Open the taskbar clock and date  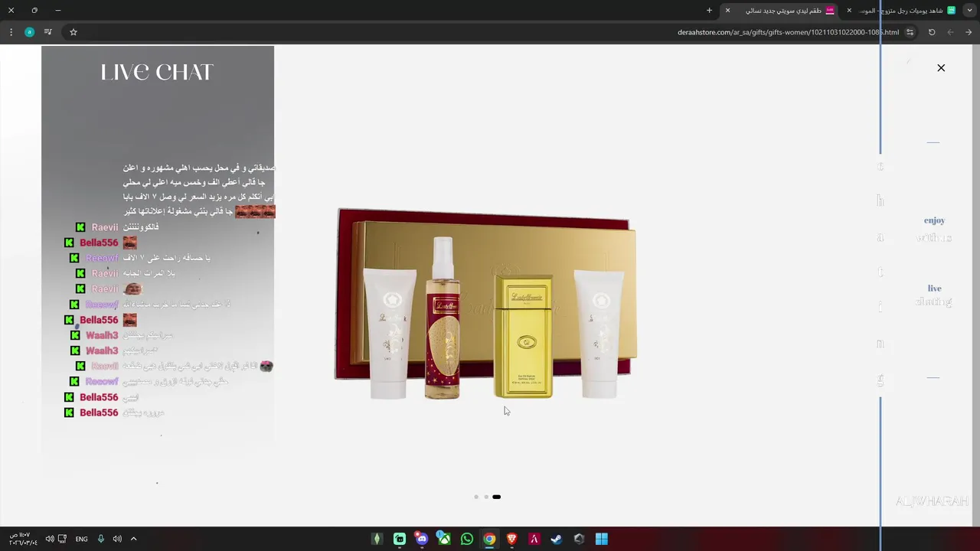[23, 539]
